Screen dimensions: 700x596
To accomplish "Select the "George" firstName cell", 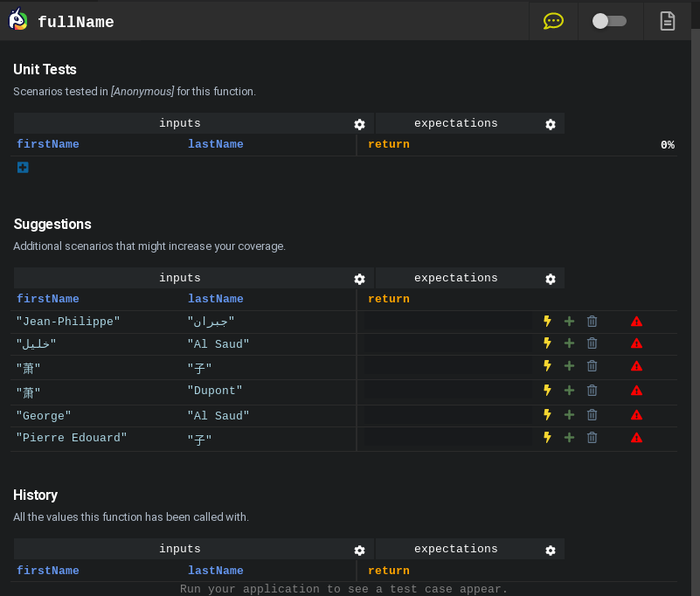I will point(44,416).
